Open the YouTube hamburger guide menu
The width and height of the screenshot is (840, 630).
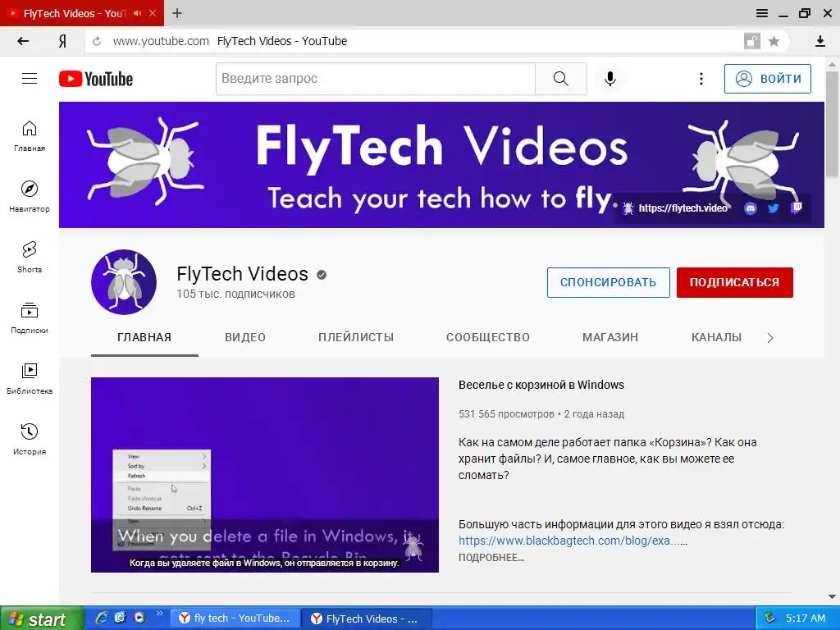tap(30, 79)
